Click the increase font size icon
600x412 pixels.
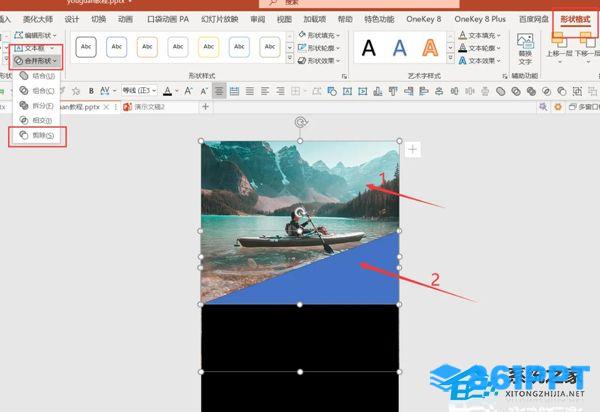(188, 91)
